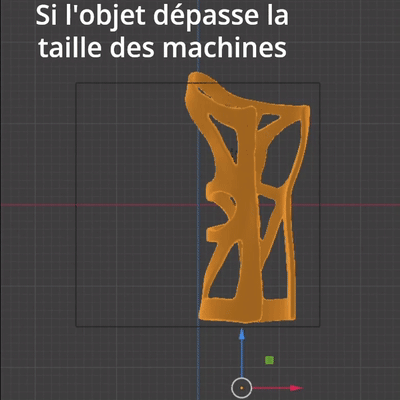Screen dimensions: 400x400
Task: Click the green plane handle square
Action: (x=269, y=360)
